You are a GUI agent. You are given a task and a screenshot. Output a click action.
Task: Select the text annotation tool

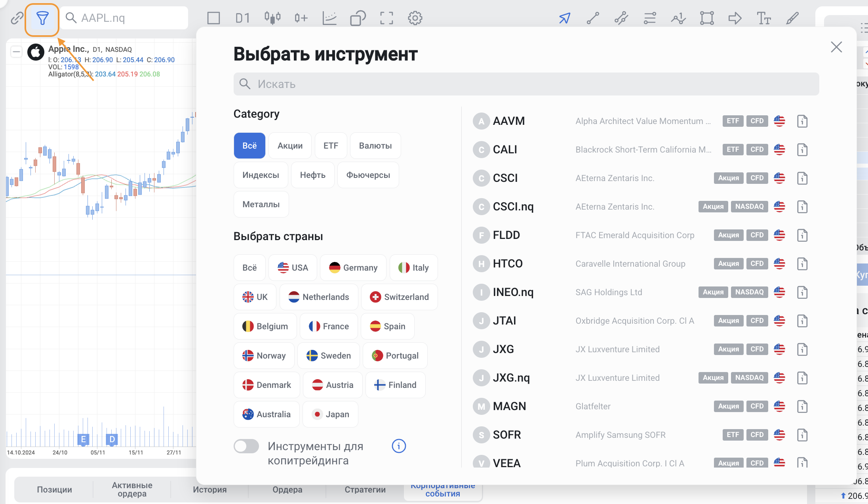tap(763, 18)
